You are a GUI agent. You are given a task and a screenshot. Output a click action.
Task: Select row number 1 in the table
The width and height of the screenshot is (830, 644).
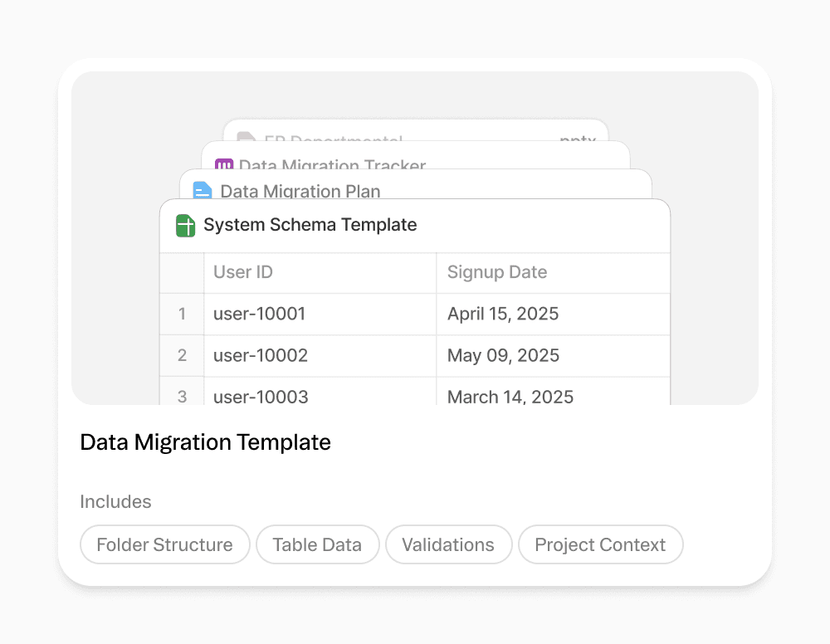(182, 314)
